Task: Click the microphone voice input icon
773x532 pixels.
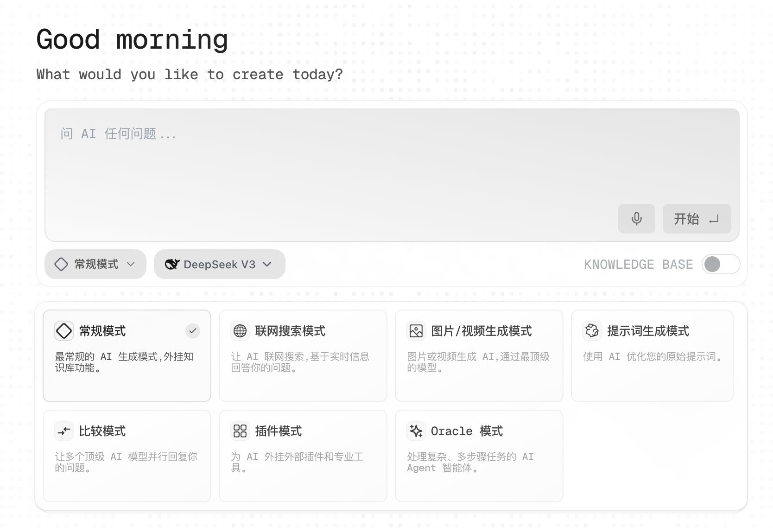Action: point(636,218)
